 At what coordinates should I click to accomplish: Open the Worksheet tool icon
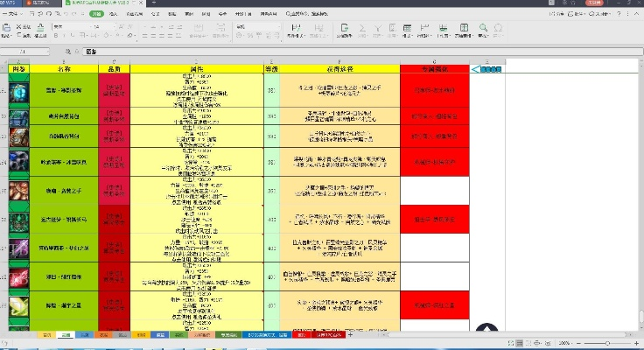pyautogui.click(x=443, y=28)
